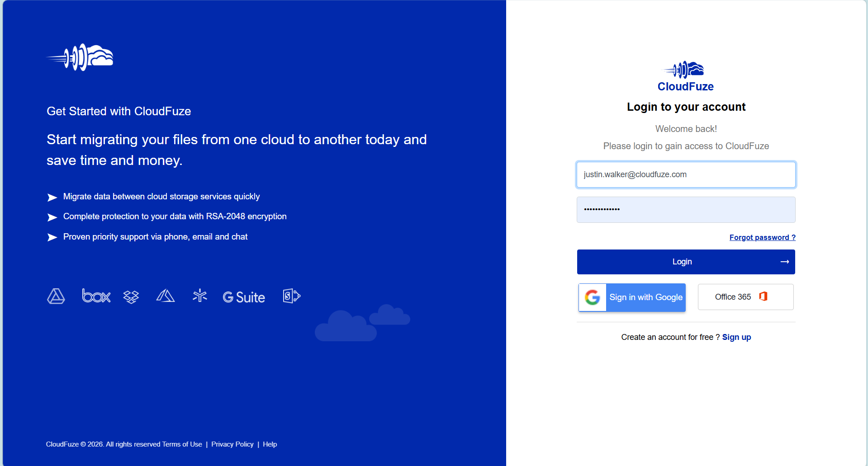Screen dimensions: 868x466
Task: Submit with the Login button
Action: pos(686,262)
